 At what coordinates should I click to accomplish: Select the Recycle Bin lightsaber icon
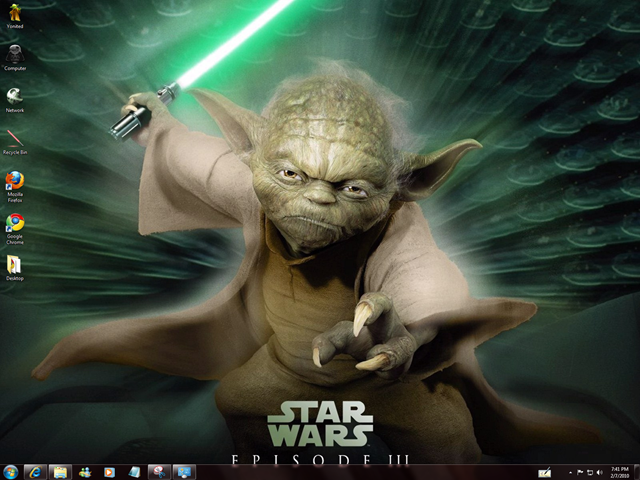(14, 138)
